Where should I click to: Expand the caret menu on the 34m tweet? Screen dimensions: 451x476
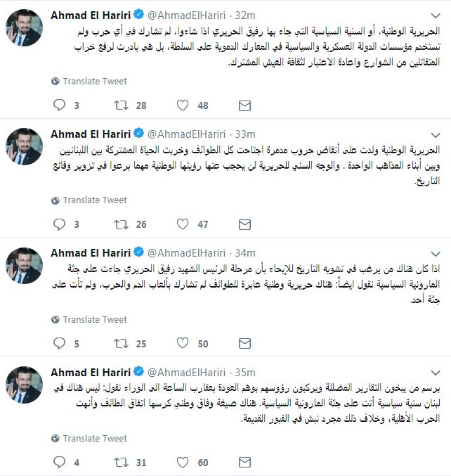[436, 254]
